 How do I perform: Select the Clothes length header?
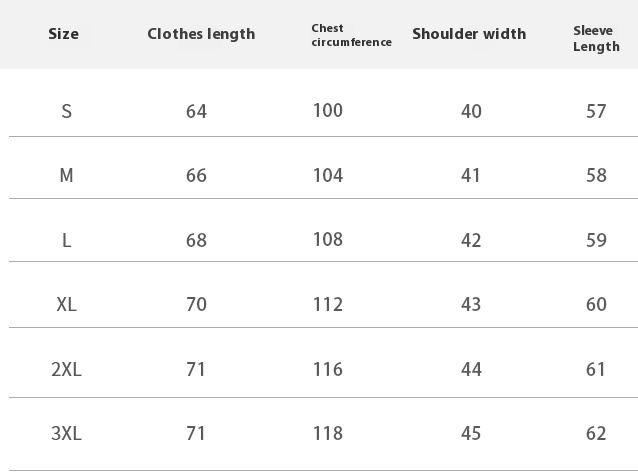tap(201, 34)
